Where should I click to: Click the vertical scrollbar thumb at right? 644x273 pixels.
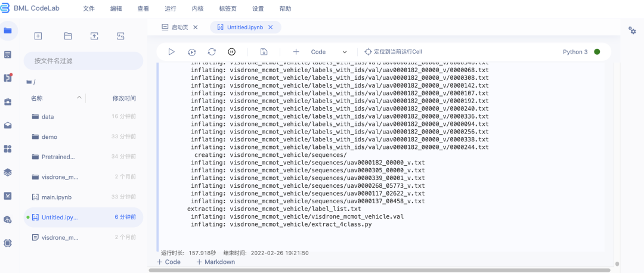click(617, 264)
